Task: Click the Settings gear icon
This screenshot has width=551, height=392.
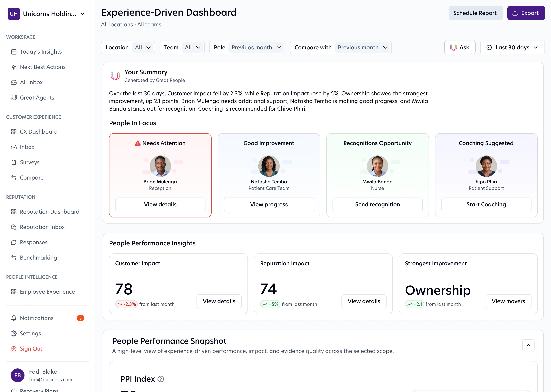Action: coord(14,333)
